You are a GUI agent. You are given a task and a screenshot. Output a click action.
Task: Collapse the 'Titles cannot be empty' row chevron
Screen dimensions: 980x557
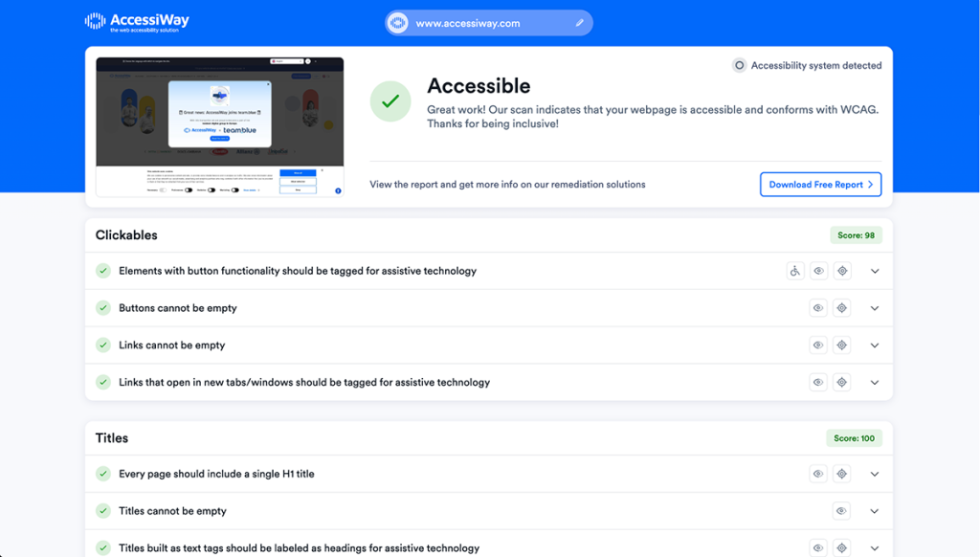pyautogui.click(x=874, y=511)
